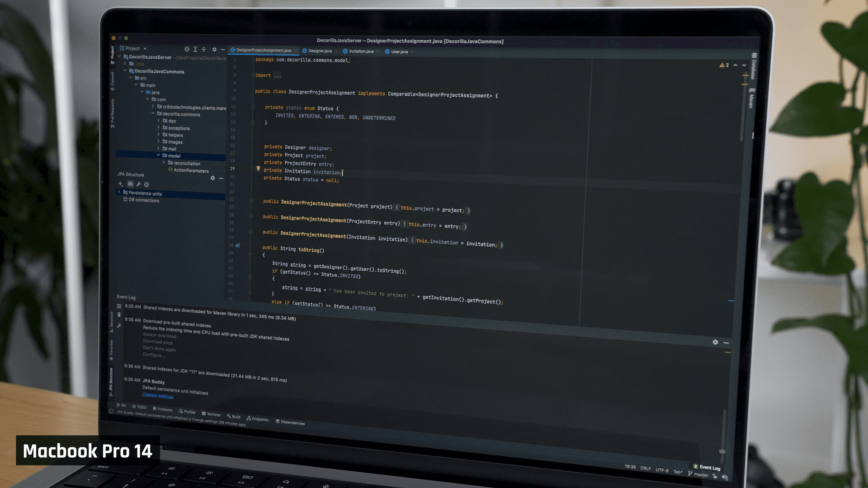Open the Database tool window
Screen dimensions: 868x488
tap(754, 66)
